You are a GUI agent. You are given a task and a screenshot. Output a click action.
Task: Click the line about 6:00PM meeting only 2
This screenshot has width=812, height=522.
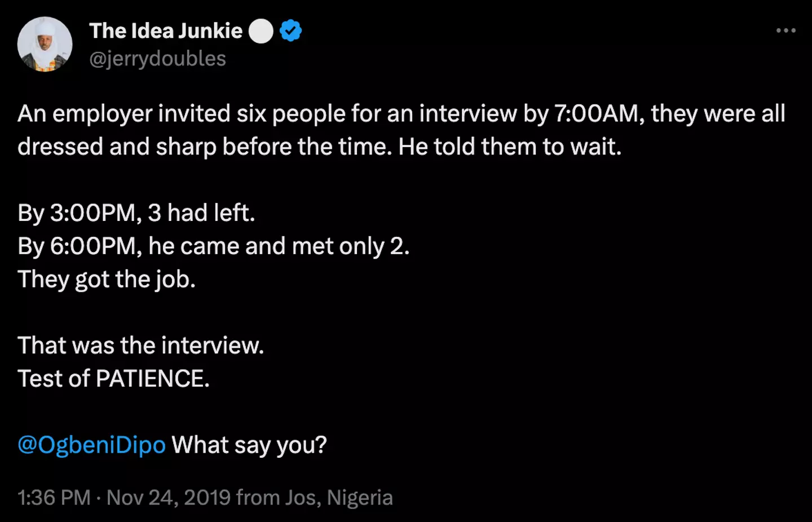214,246
